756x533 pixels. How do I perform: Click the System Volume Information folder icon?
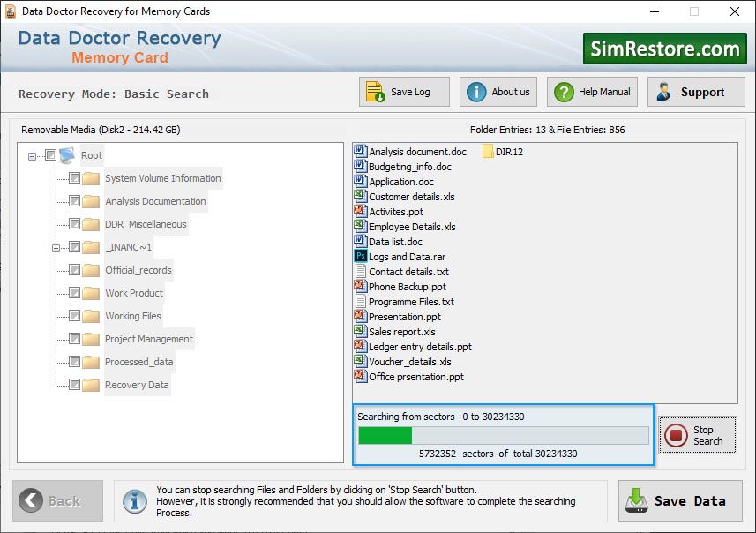(91, 178)
